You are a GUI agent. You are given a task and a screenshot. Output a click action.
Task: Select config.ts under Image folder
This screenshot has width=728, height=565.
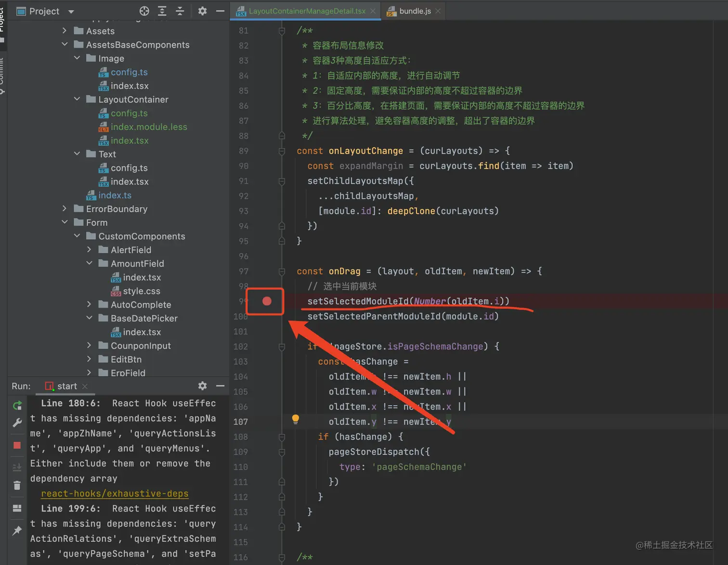click(x=129, y=72)
